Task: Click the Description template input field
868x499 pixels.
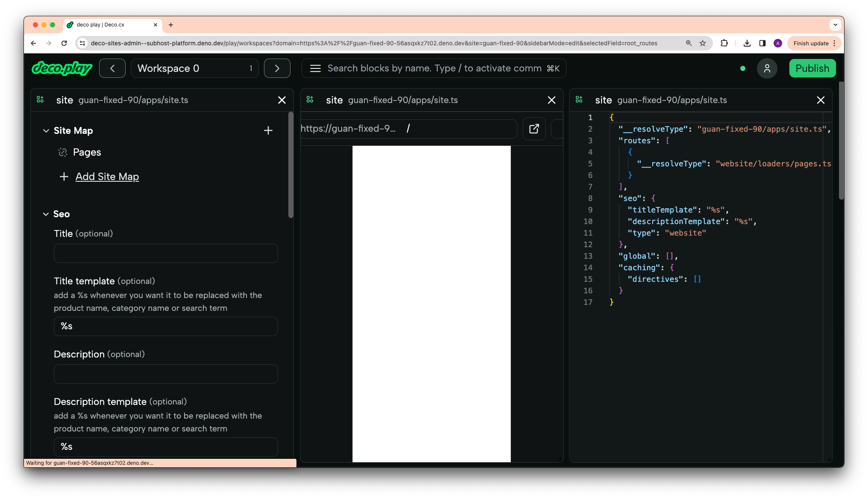Action: (x=165, y=446)
